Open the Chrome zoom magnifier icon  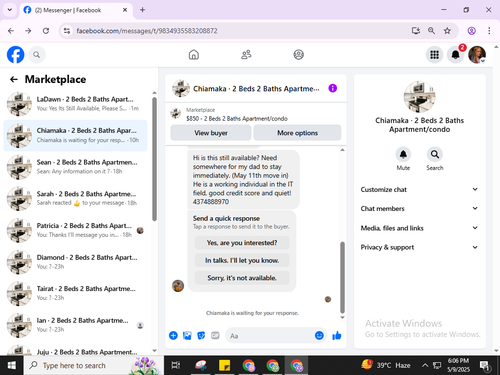coord(431,31)
